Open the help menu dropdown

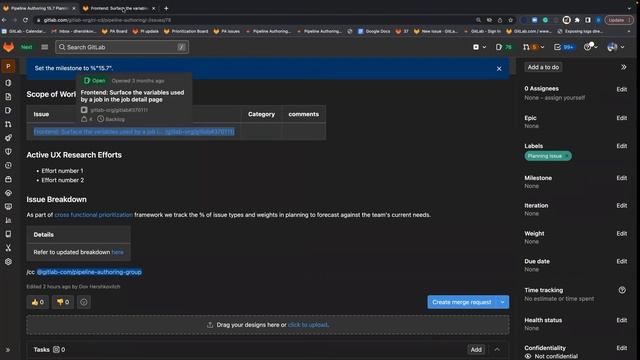tap(590, 47)
